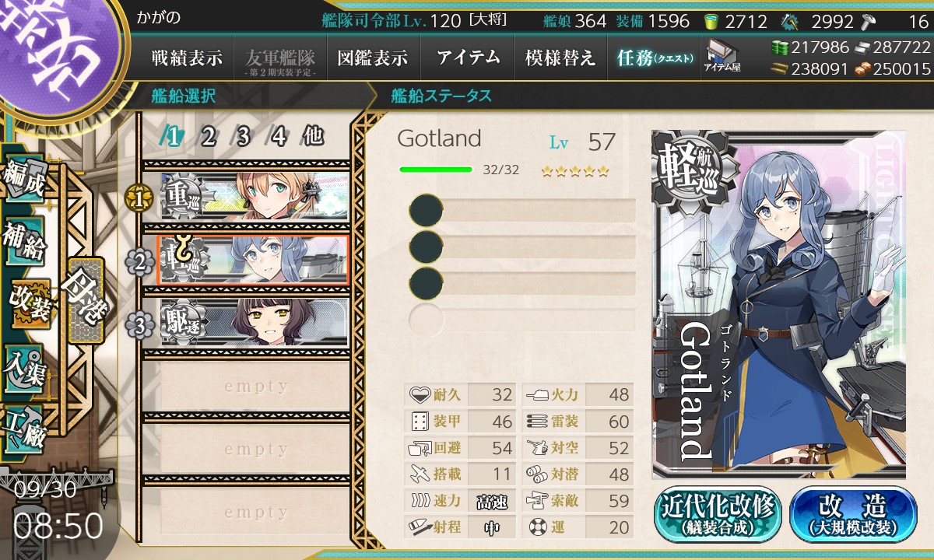Click Gotland's green HP bar

(436, 169)
